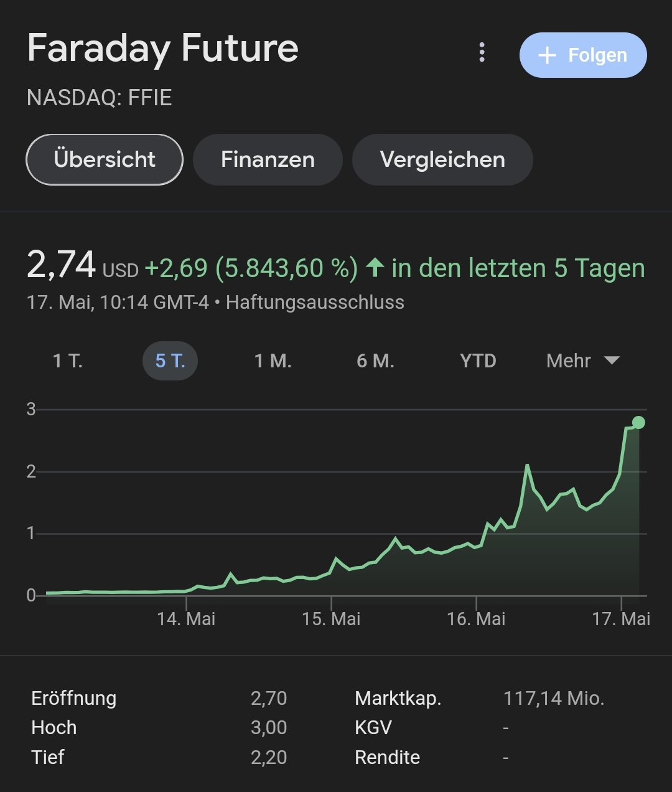
Task: Click the Mehr dropdown arrow
Action: pos(612,361)
